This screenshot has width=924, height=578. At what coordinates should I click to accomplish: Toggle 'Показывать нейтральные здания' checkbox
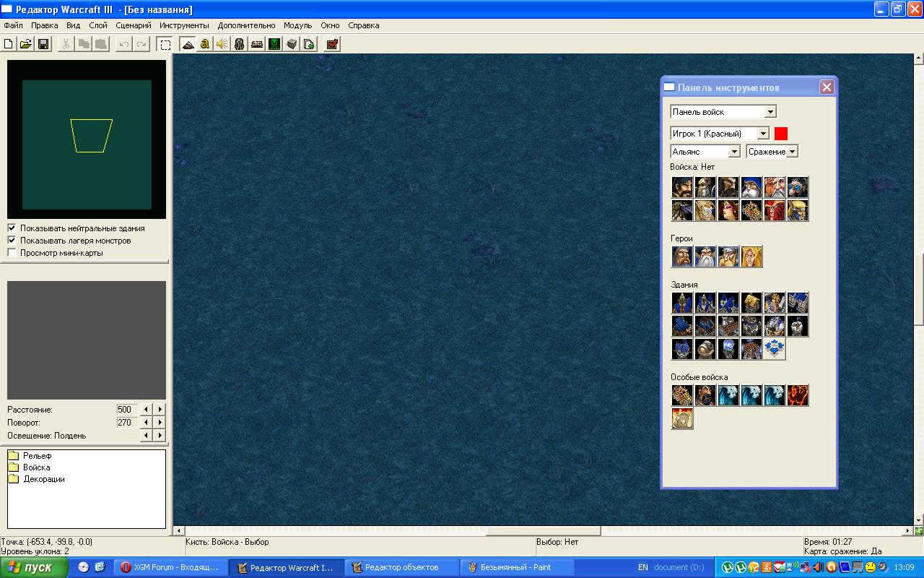pos(12,228)
